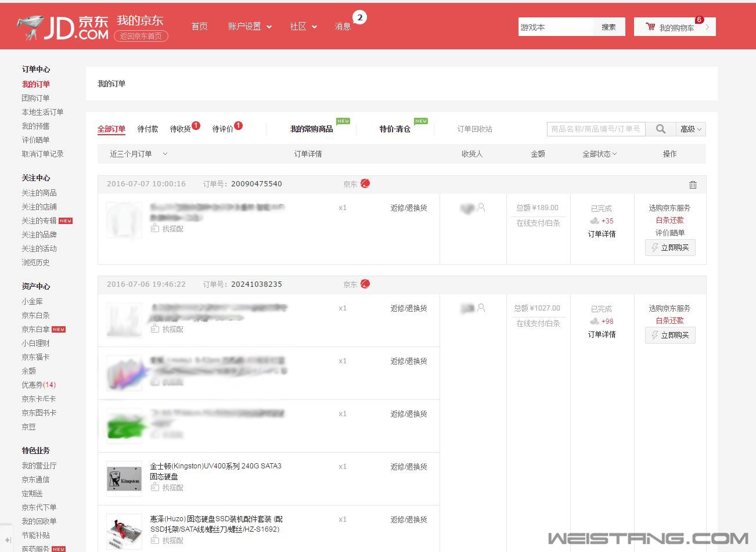Open the 全部状态 status filter dropdown

pyautogui.click(x=600, y=154)
